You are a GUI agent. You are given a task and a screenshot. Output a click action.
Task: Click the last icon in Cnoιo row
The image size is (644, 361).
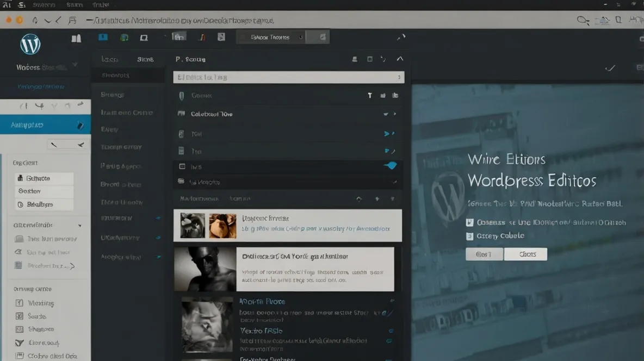tap(395, 95)
